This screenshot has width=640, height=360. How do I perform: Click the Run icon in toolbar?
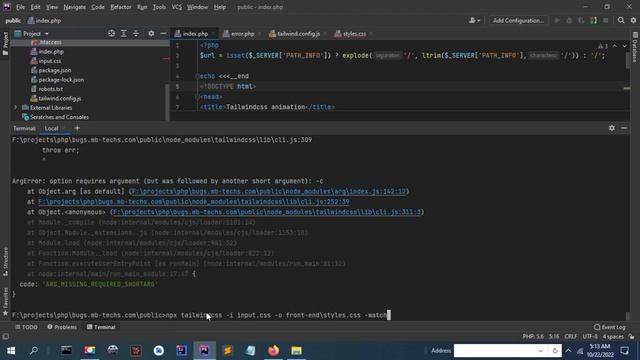tap(557, 20)
